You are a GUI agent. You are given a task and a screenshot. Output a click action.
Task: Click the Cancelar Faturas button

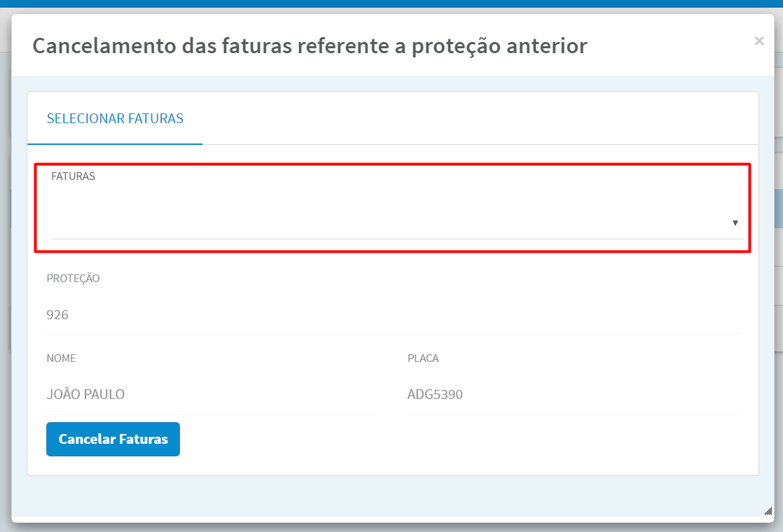click(x=113, y=439)
